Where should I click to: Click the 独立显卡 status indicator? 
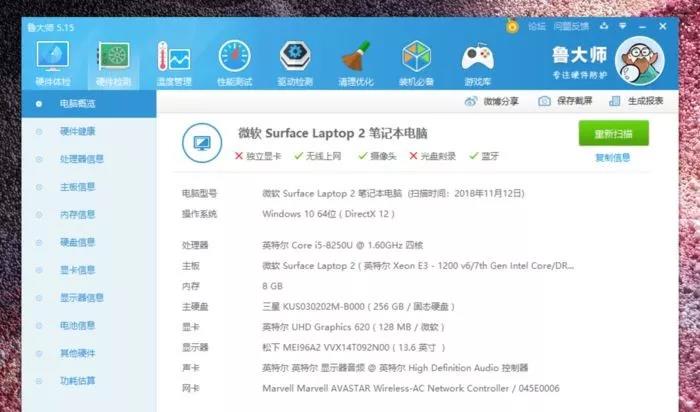(x=258, y=156)
